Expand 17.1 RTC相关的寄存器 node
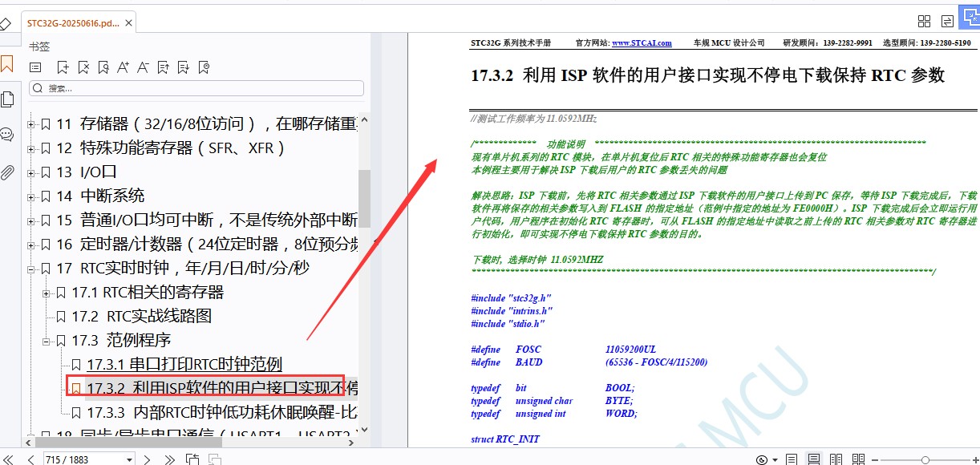Screen dimensions: 980x465 pos(47,293)
